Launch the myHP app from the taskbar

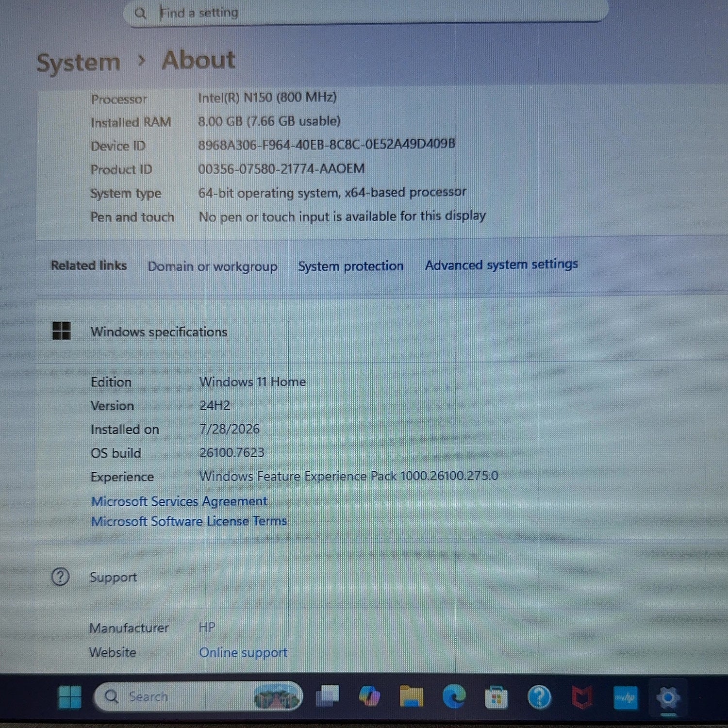(625, 698)
